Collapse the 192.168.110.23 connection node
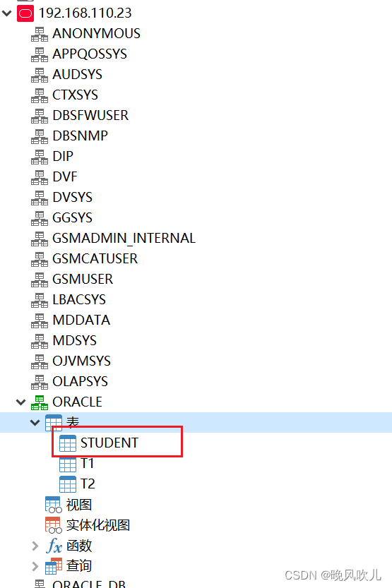This screenshot has width=392, height=588. tap(7, 13)
